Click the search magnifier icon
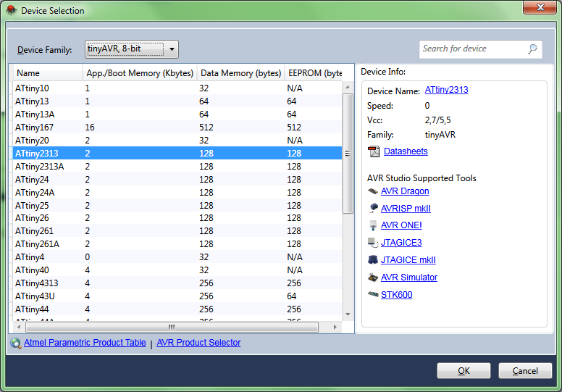The height and width of the screenshot is (392, 562). tap(532, 49)
